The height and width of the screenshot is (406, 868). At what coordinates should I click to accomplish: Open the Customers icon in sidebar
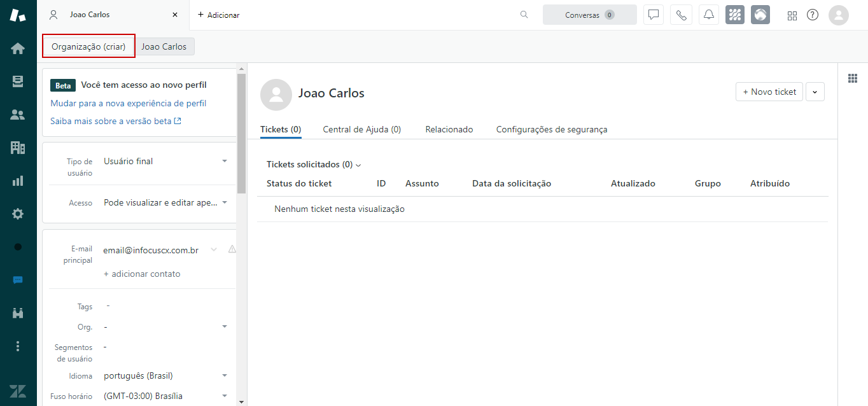point(18,115)
